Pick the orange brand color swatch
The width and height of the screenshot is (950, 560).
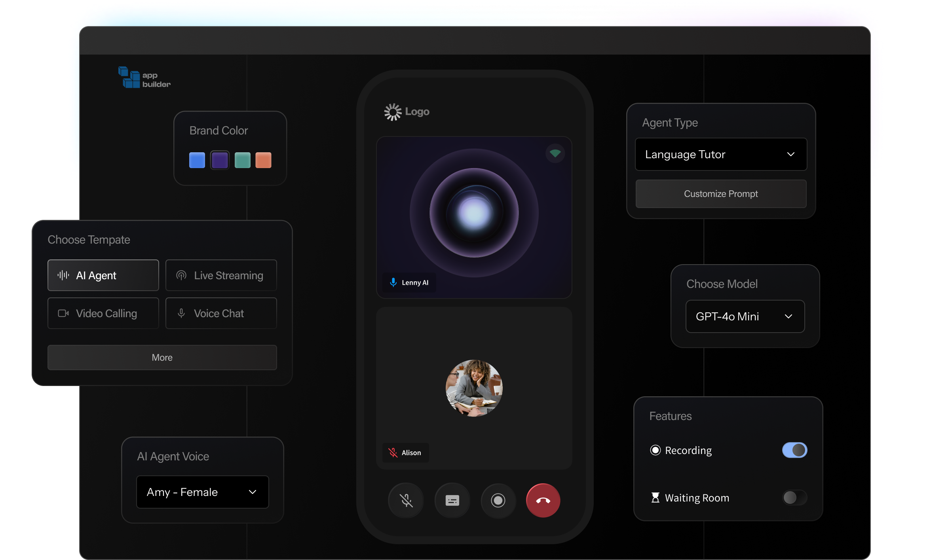coord(263,160)
